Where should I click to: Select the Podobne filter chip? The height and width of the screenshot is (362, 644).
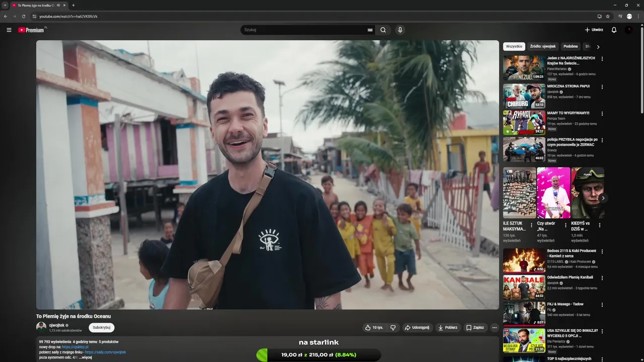[571, 46]
